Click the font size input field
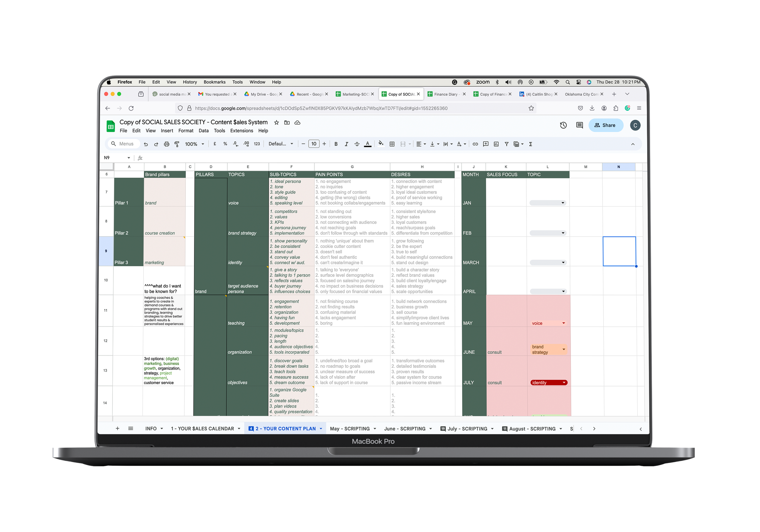This screenshot has width=760, height=532. point(313,144)
